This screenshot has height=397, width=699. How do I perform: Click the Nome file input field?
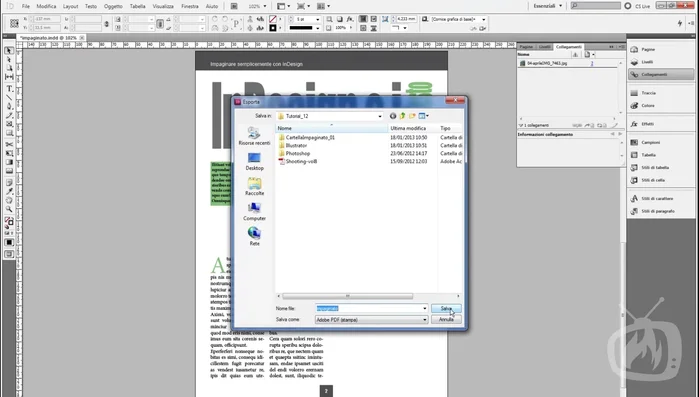pos(368,308)
